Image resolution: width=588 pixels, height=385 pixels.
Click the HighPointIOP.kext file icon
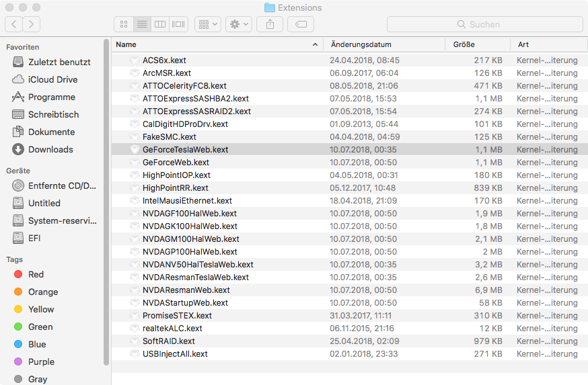pyautogui.click(x=135, y=175)
